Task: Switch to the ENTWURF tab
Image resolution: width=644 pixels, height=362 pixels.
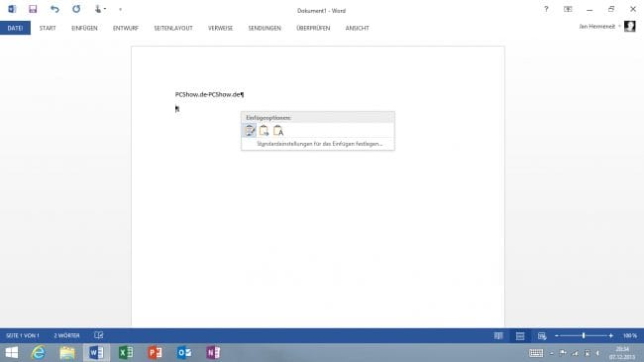Action: coord(126,28)
